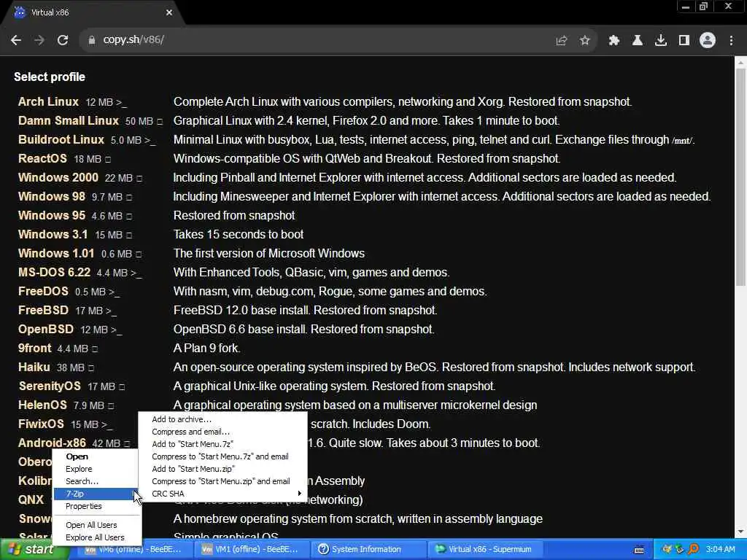Click the share page icon in address bar
Image resolution: width=747 pixels, height=560 pixels.
point(561,41)
